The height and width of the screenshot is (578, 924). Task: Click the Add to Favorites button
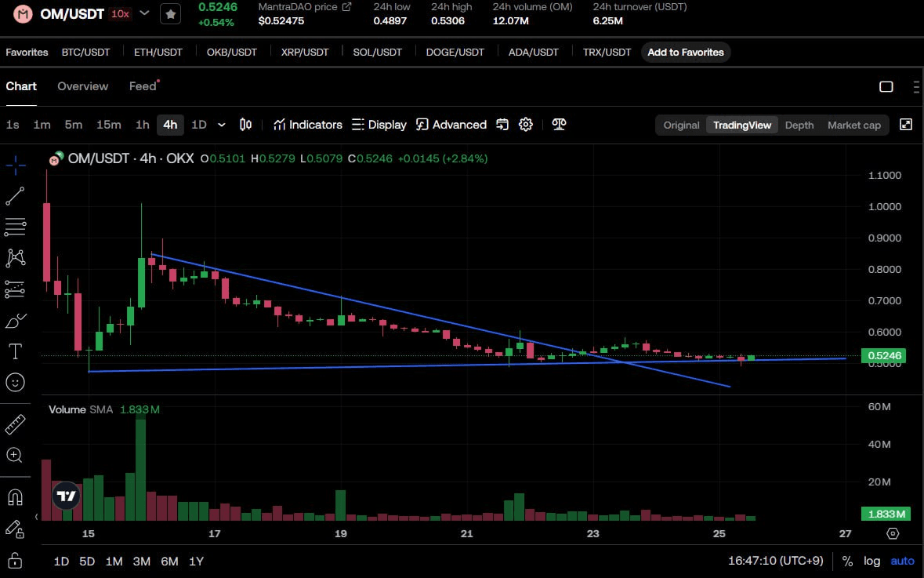tap(686, 52)
